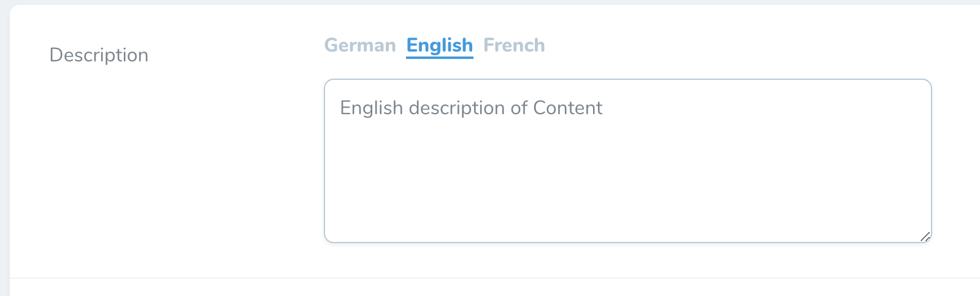Click the word "Description" on the left
Image resolution: width=980 pixels, height=296 pixels.
[x=99, y=55]
